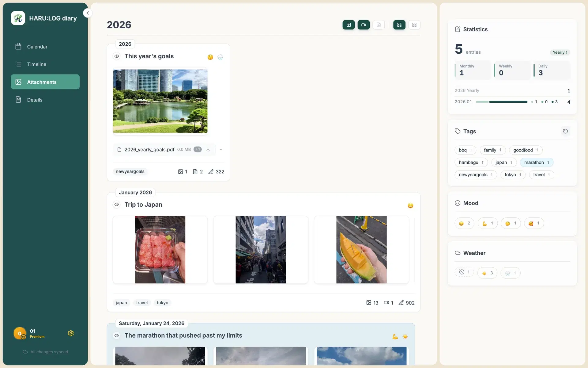Open the Calendar view

[45, 47]
